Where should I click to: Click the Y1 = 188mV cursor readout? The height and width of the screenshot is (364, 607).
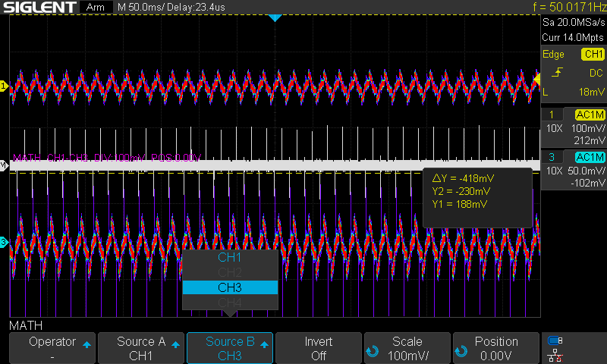pos(460,204)
